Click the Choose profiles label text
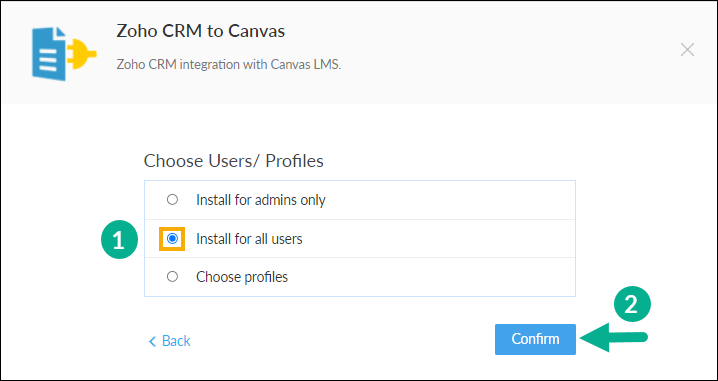The width and height of the screenshot is (718, 381). pos(242,277)
